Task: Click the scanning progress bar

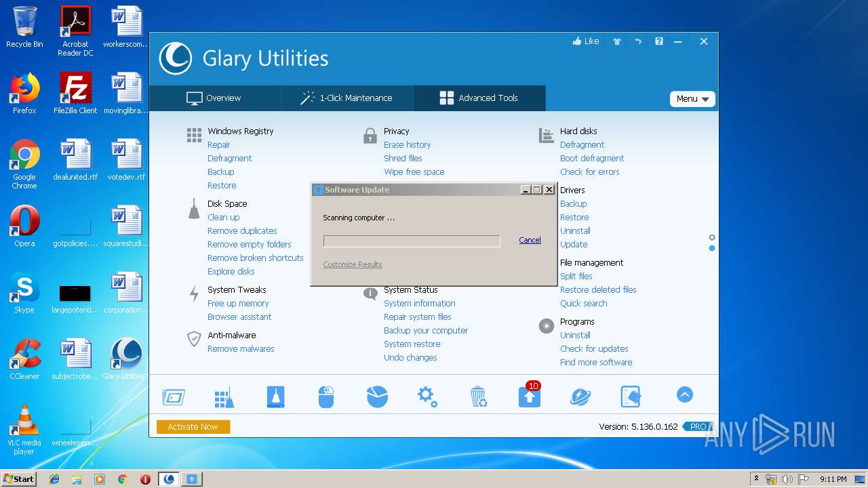Action: (x=412, y=241)
